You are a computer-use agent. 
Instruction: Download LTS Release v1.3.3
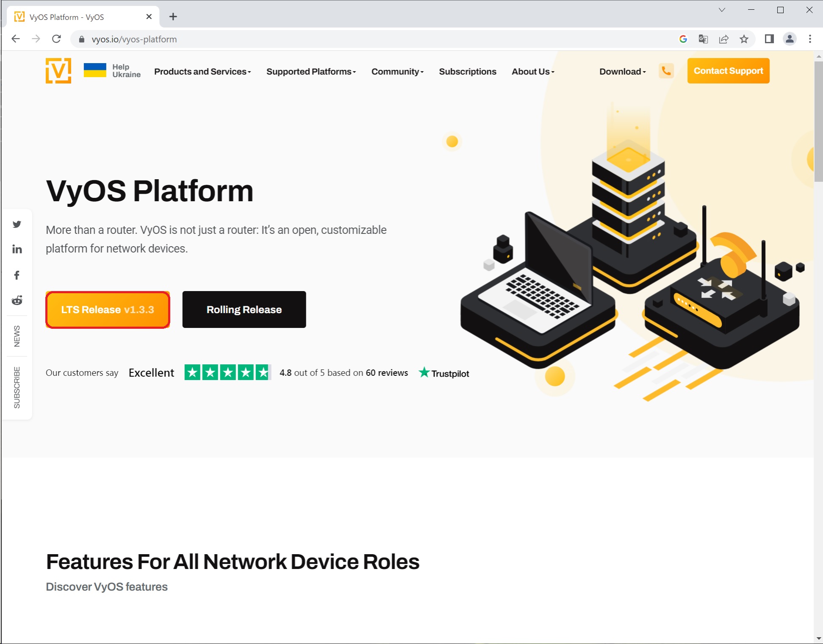click(x=108, y=310)
